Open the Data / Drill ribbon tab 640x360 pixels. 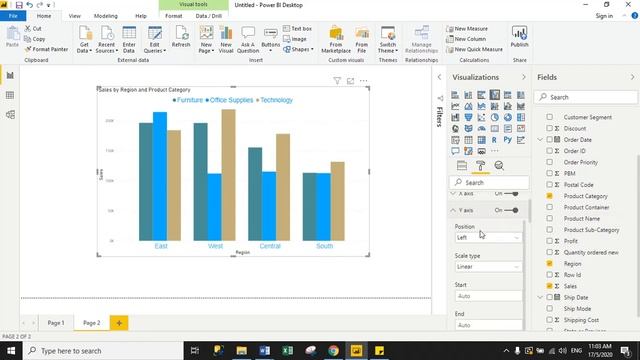tap(209, 16)
